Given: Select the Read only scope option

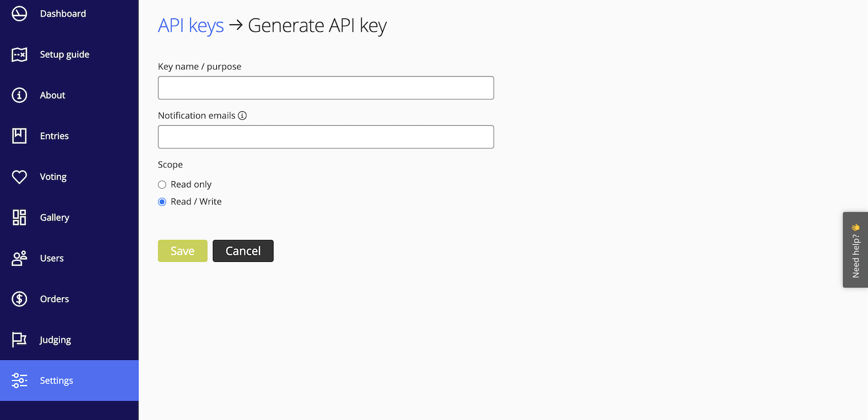Looking at the screenshot, I should [162, 184].
